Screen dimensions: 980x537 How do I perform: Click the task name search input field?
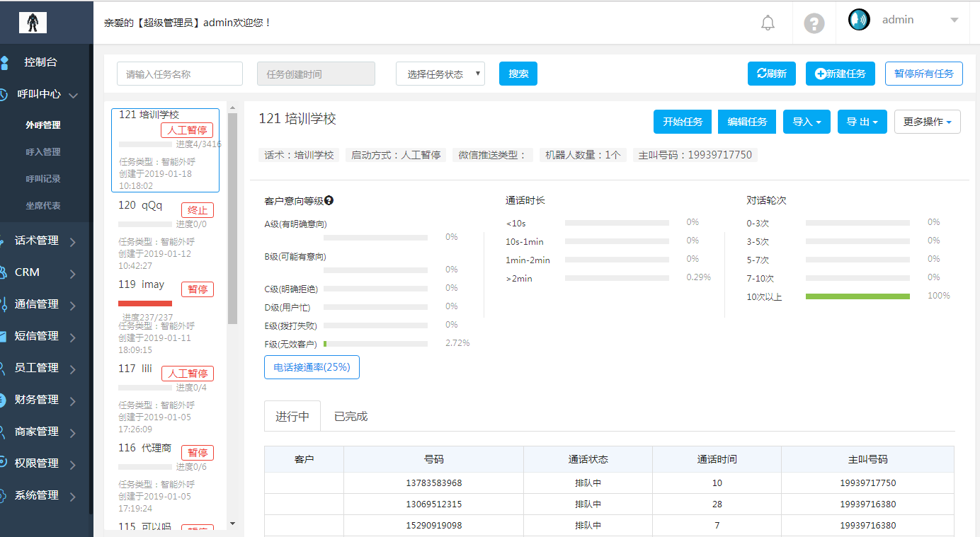click(179, 74)
